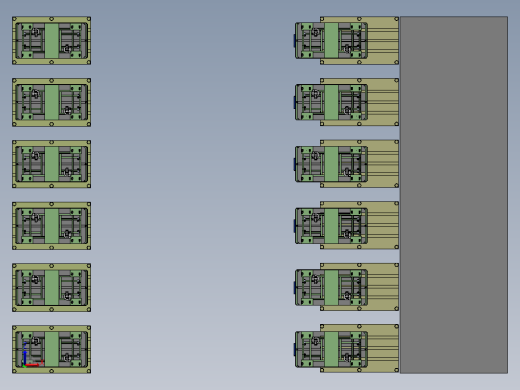The image size is (520, 390).
Task: Select the second-from-top assembly attached to the gray panel
Action: pyautogui.click(x=347, y=102)
